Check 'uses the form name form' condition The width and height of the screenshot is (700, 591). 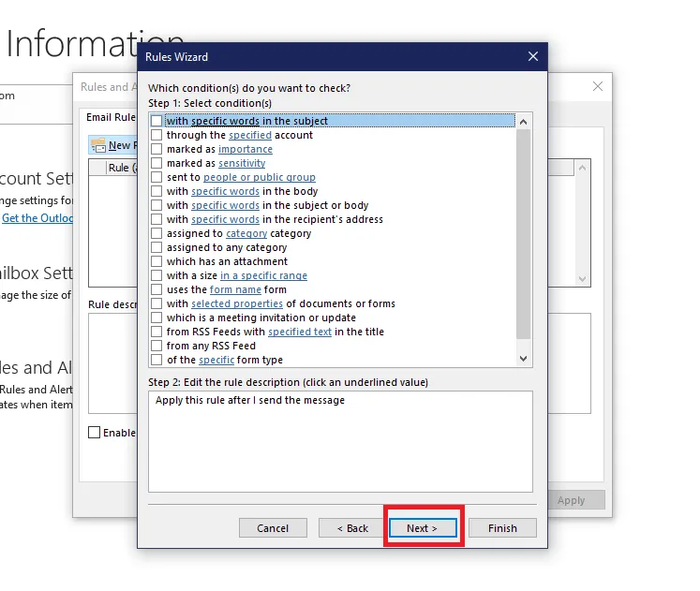click(x=156, y=289)
